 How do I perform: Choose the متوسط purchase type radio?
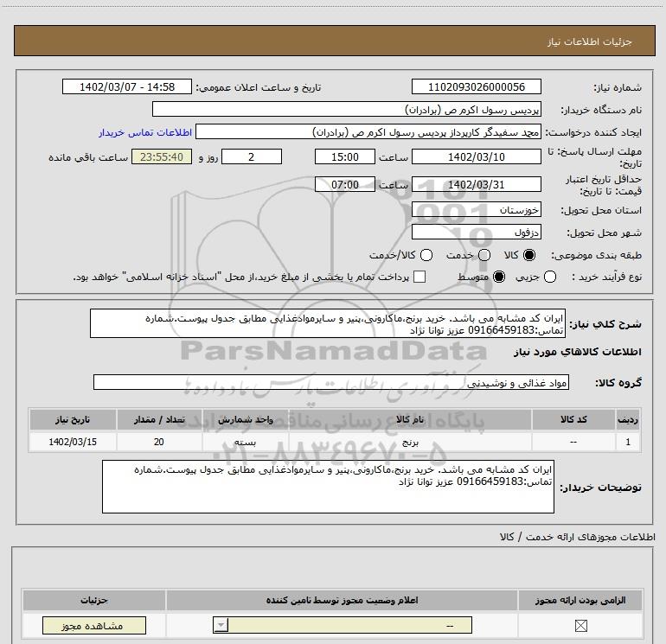point(499,277)
